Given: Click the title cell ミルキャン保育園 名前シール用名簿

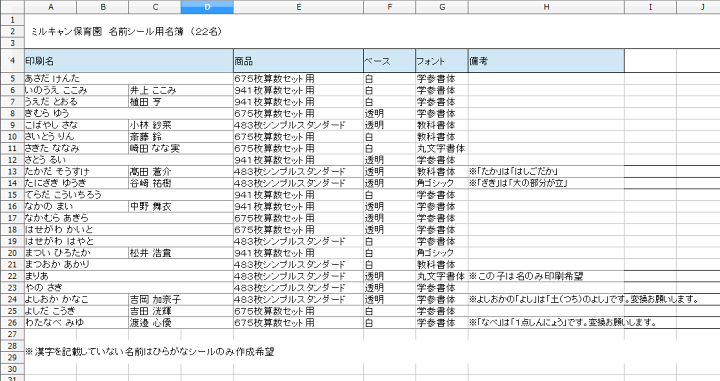Looking at the screenshot, I should [x=127, y=32].
